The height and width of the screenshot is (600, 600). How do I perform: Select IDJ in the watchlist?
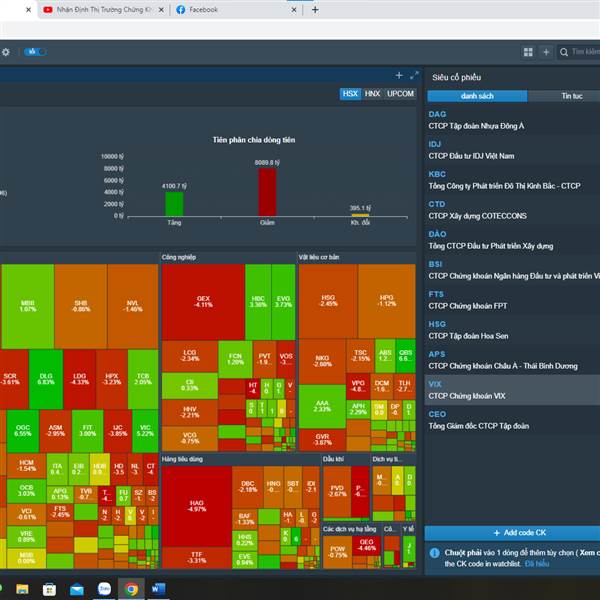point(512,150)
